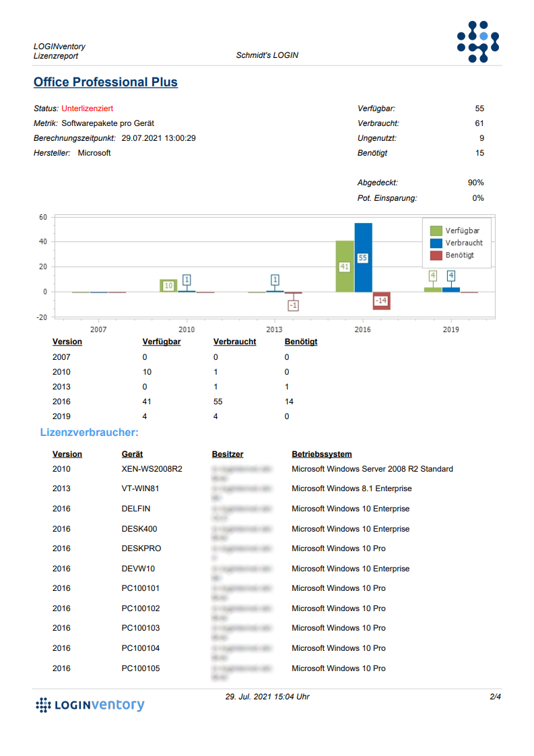Click the red 2016 Benötigt bar labeled -14
The height and width of the screenshot is (756, 534).
381,301
